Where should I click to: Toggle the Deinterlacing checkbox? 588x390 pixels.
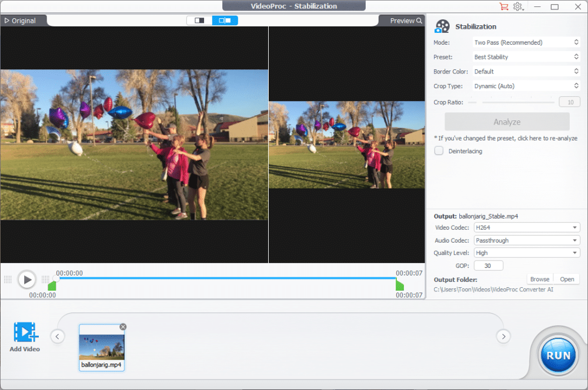coord(439,151)
